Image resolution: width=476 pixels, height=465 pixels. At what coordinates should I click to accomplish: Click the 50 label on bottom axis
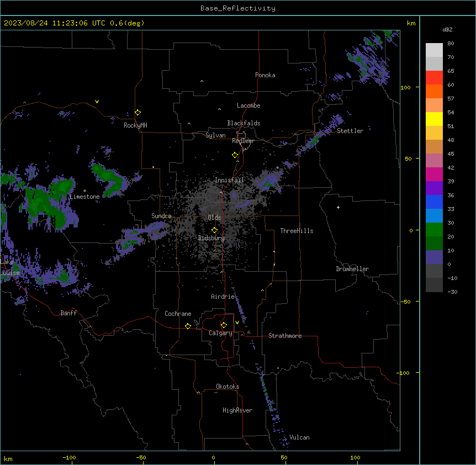click(x=284, y=457)
